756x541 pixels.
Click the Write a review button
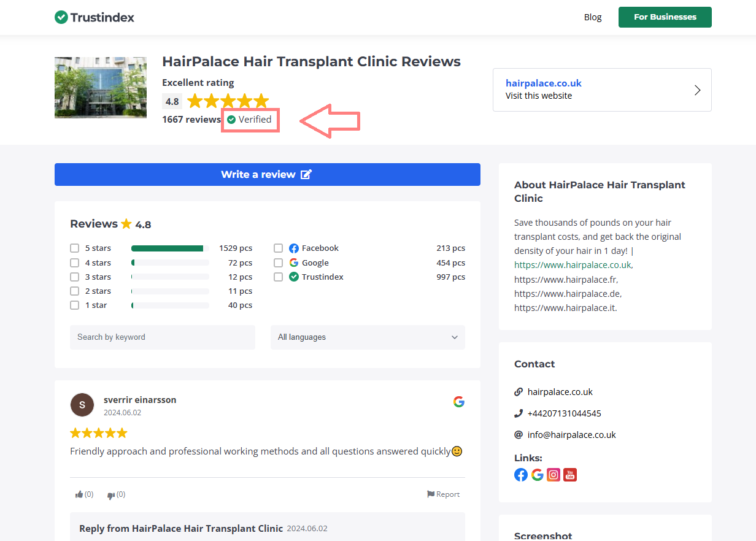click(268, 174)
